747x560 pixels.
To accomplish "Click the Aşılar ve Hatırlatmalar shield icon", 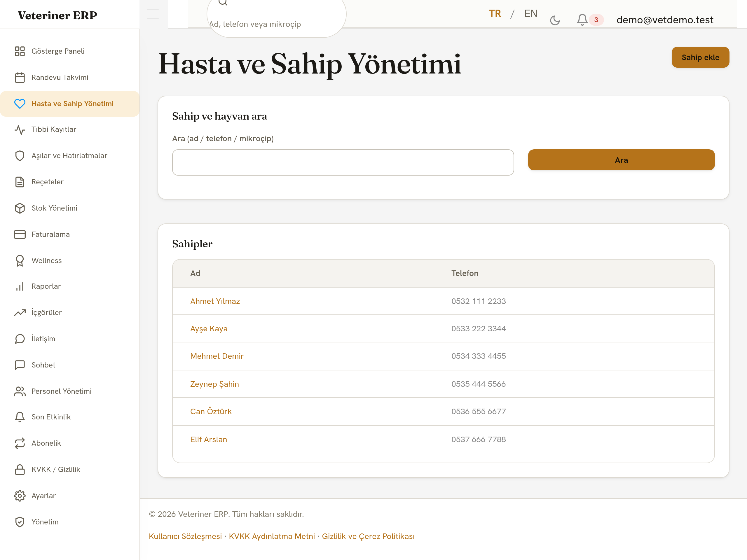I will (20, 156).
